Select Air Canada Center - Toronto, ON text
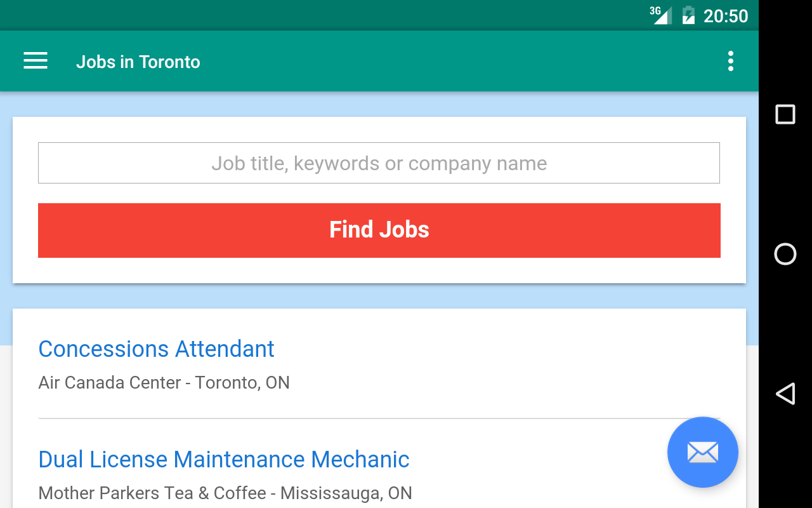 [x=164, y=383]
